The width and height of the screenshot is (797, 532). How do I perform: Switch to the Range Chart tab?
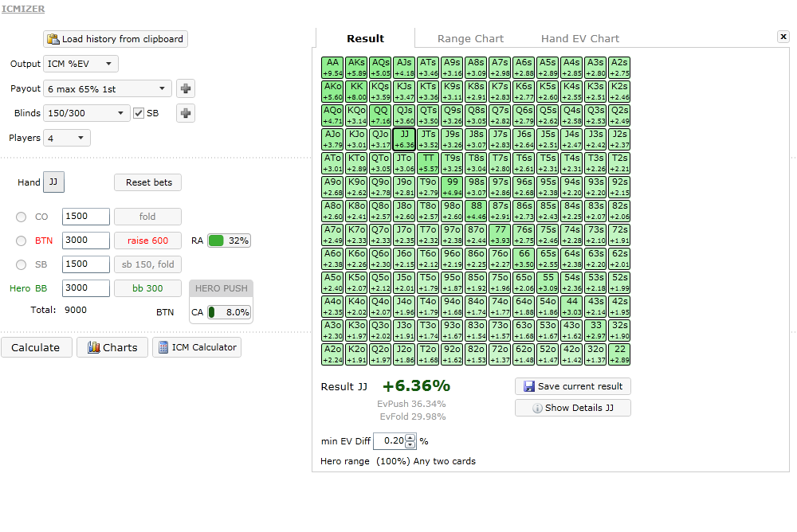click(470, 38)
